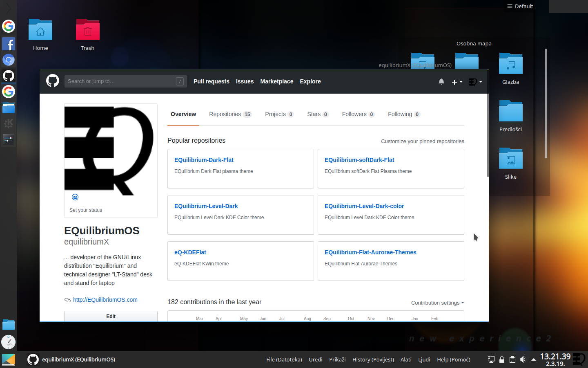The image size is (588, 368).
Task: Open the File (Datoteka) menu
Action: (284, 359)
